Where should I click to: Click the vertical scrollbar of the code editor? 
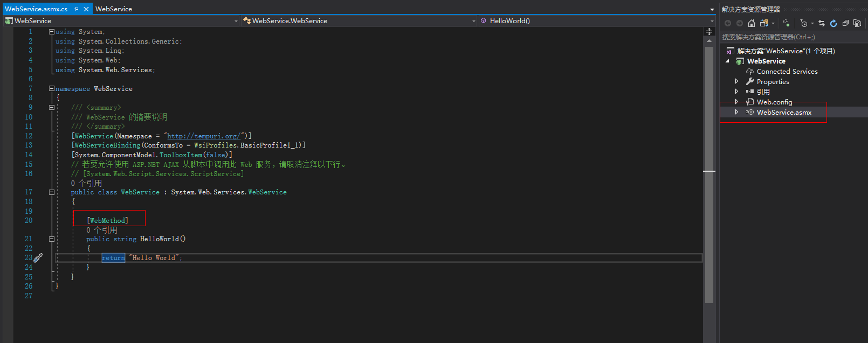[x=709, y=215]
